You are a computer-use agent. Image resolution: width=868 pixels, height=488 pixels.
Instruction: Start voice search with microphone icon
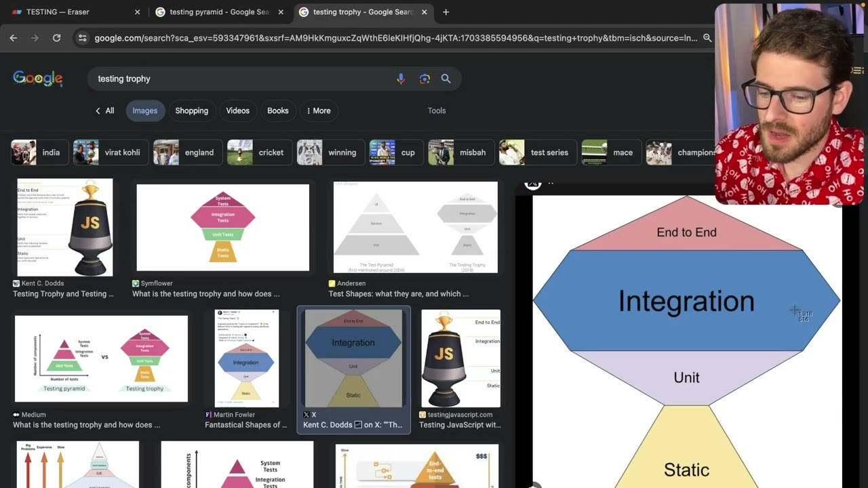[x=401, y=79]
